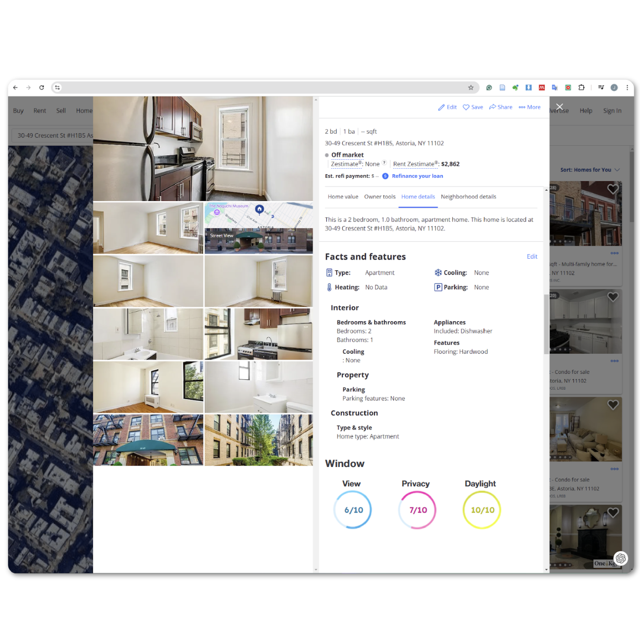Click the ChatGPT logo in bottom corner
The height and width of the screenshot is (644, 644).
point(621,558)
